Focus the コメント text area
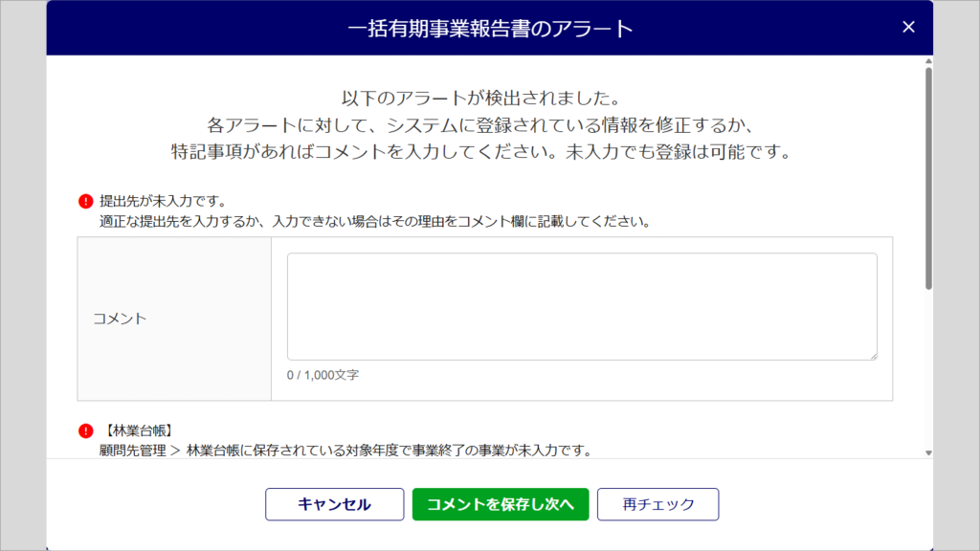The height and width of the screenshot is (551, 980). click(x=582, y=307)
